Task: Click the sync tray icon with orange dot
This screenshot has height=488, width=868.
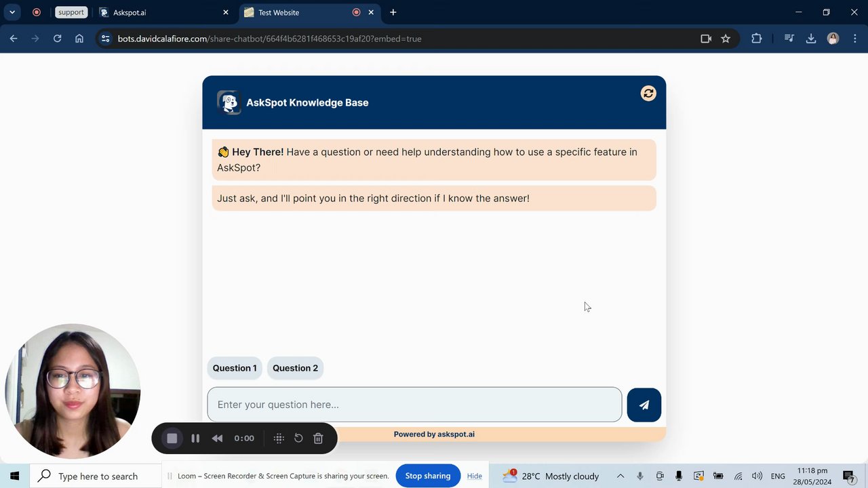Action: pyautogui.click(x=698, y=476)
